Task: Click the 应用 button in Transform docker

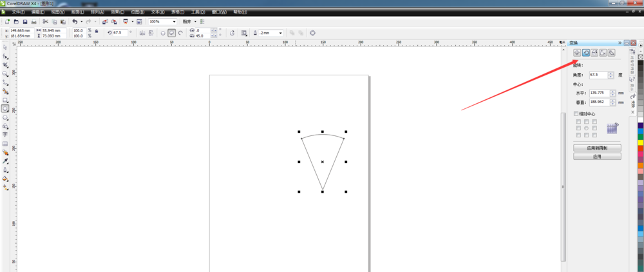Action: pyautogui.click(x=597, y=157)
